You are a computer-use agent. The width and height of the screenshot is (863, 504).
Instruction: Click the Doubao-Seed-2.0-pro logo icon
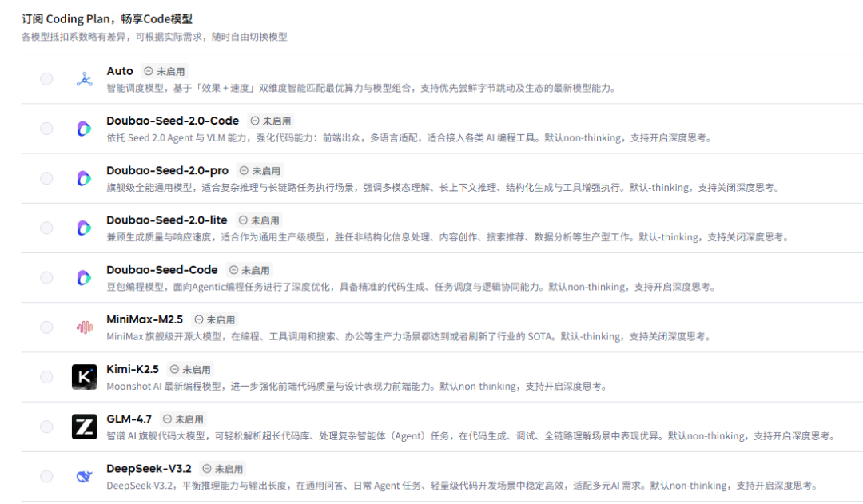[84, 178]
